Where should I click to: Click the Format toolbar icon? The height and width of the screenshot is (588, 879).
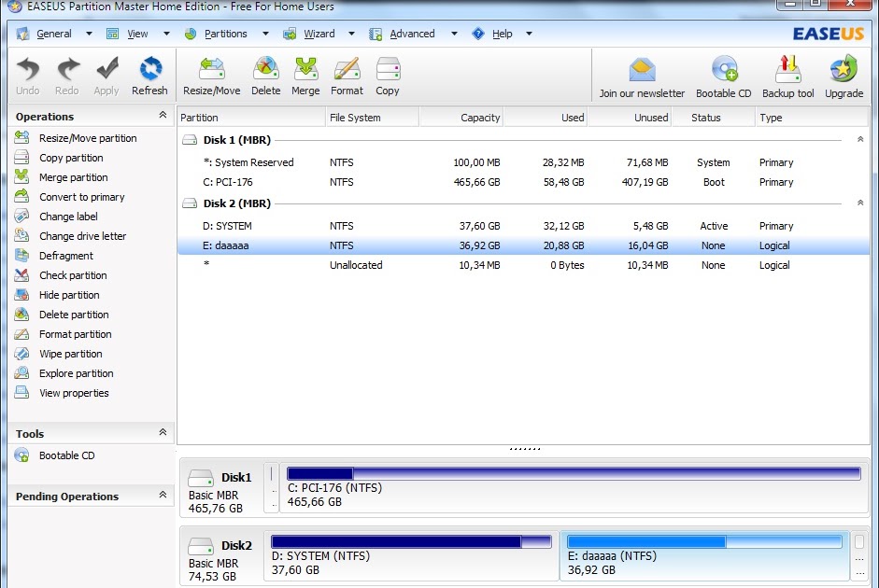(x=347, y=77)
